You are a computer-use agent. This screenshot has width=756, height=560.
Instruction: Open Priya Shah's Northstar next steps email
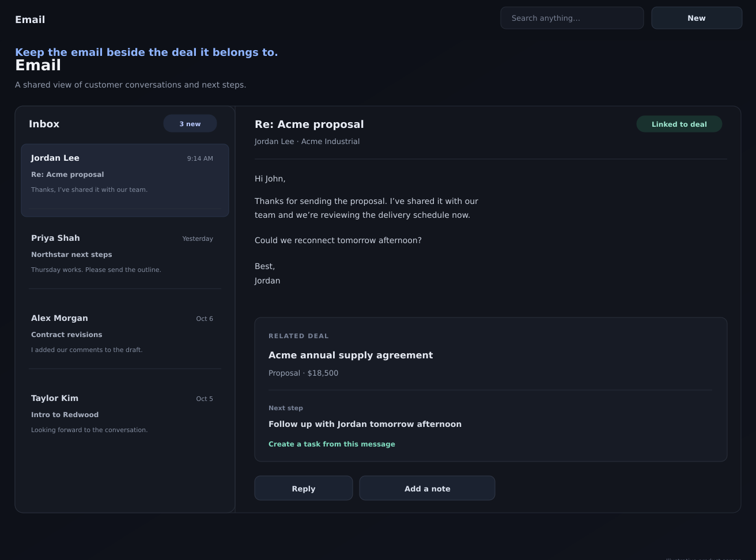125,253
